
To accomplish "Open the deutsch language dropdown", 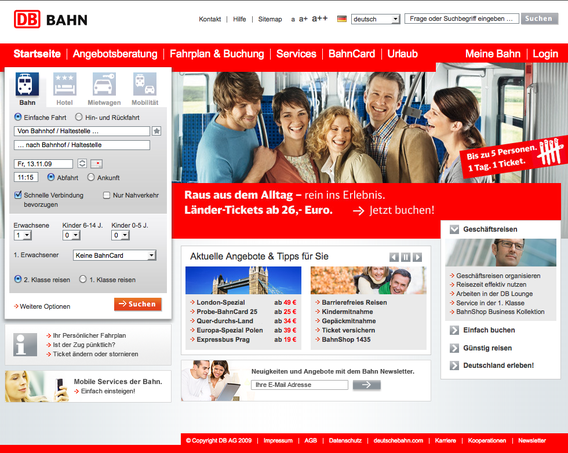I will 375,19.
